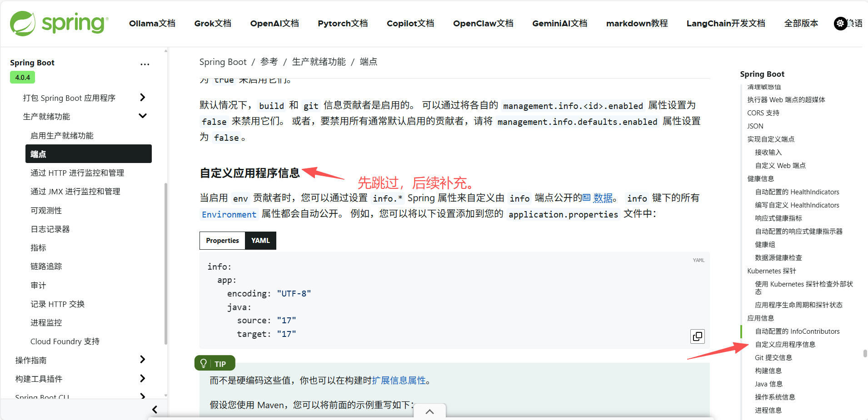Expand the 操作指南 section
The height and width of the screenshot is (420, 868).
click(x=142, y=359)
